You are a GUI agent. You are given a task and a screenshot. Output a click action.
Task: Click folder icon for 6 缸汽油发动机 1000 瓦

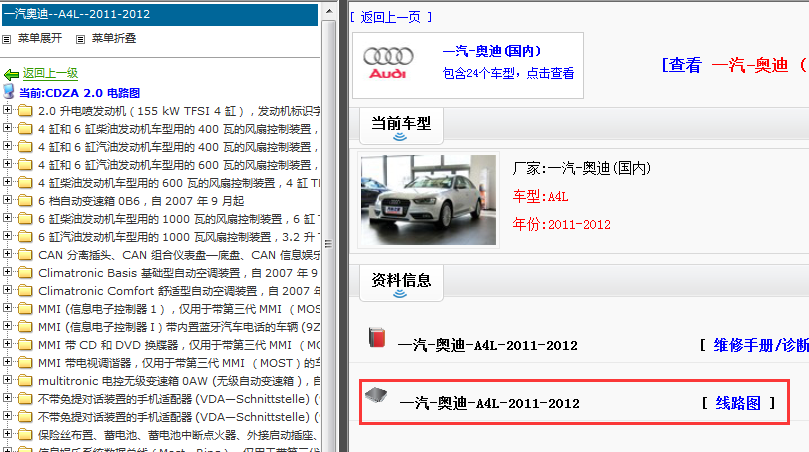point(25,237)
